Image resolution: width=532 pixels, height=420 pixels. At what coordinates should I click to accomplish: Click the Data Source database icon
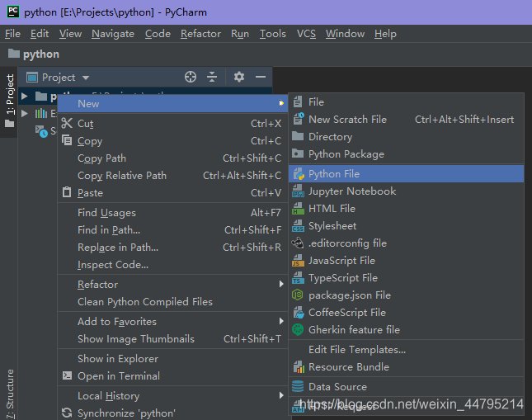click(x=298, y=386)
